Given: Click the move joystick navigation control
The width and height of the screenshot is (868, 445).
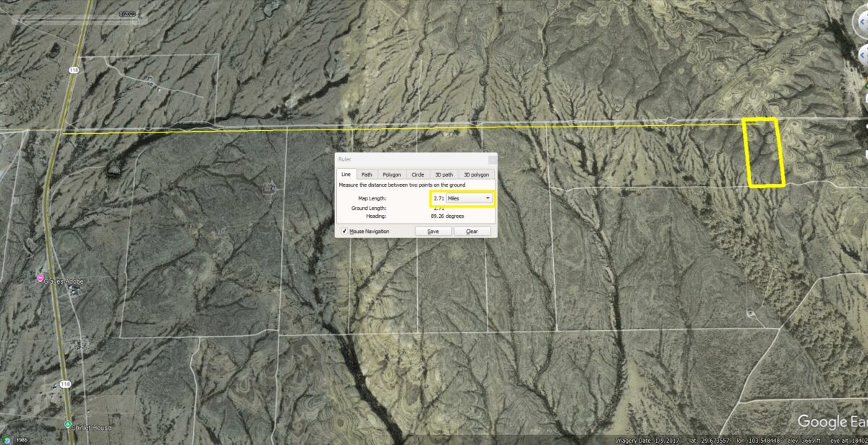Looking at the screenshot, I should pos(863,54).
